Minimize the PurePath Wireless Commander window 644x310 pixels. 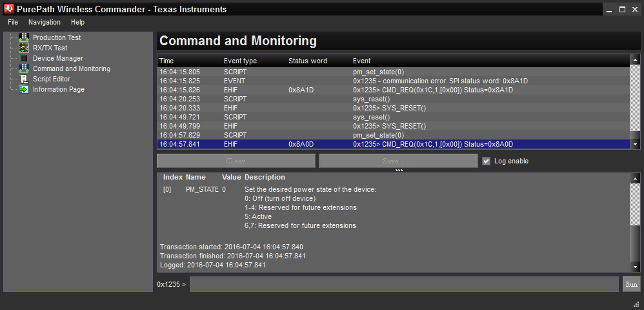click(x=610, y=10)
